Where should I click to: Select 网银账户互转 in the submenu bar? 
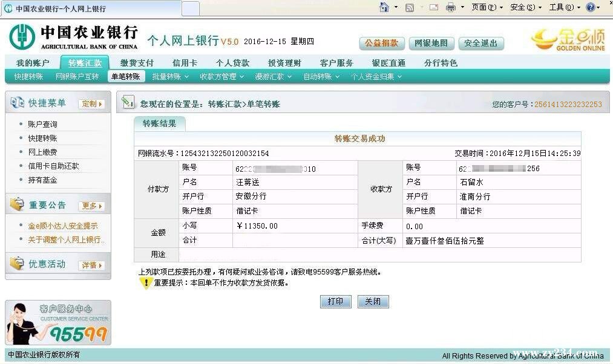tap(77, 77)
